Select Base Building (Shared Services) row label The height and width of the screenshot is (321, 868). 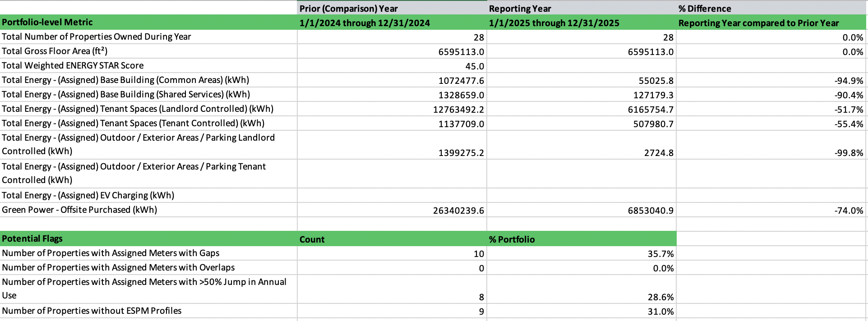click(x=148, y=94)
